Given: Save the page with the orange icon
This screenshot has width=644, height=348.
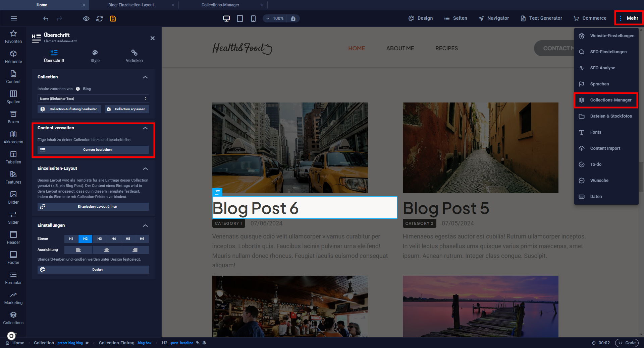Looking at the screenshot, I should (113, 18).
